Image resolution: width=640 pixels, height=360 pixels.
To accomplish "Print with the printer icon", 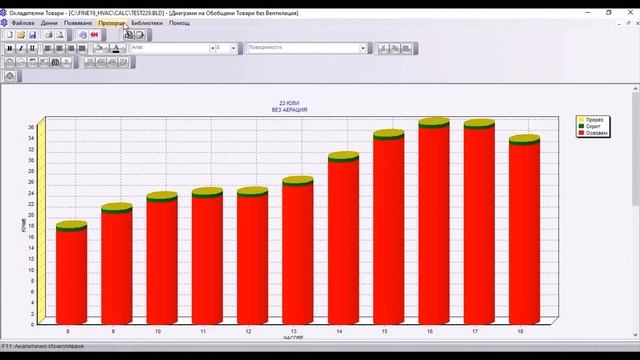I will pyautogui.click(x=49, y=35).
